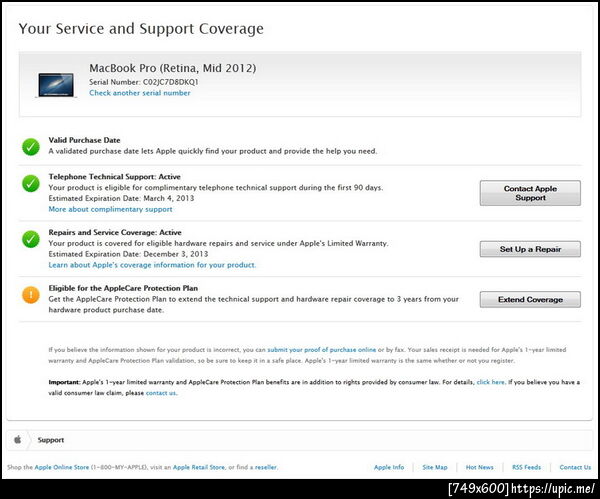Go to RSS Feeds footer link
This screenshot has width=600, height=499.
(x=527, y=467)
